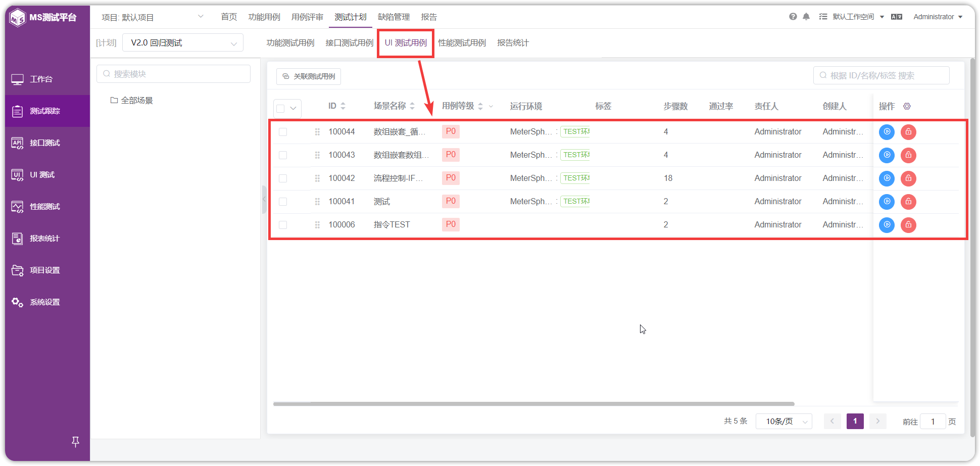Viewport: 980px width, 466px height.
Task: Select the 全部场景 tree node
Action: tap(132, 100)
